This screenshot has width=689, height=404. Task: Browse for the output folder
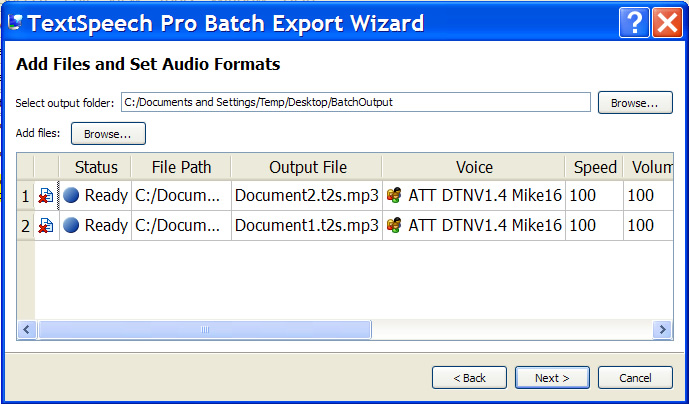point(635,102)
